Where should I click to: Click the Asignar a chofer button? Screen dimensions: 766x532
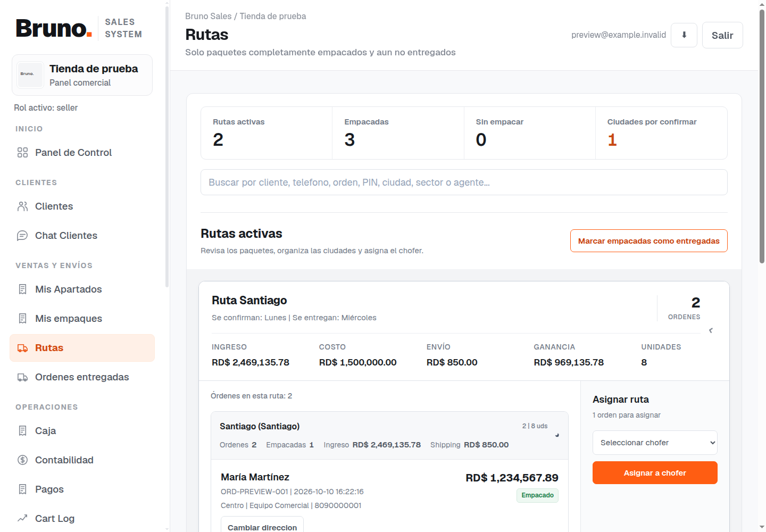pyautogui.click(x=655, y=473)
